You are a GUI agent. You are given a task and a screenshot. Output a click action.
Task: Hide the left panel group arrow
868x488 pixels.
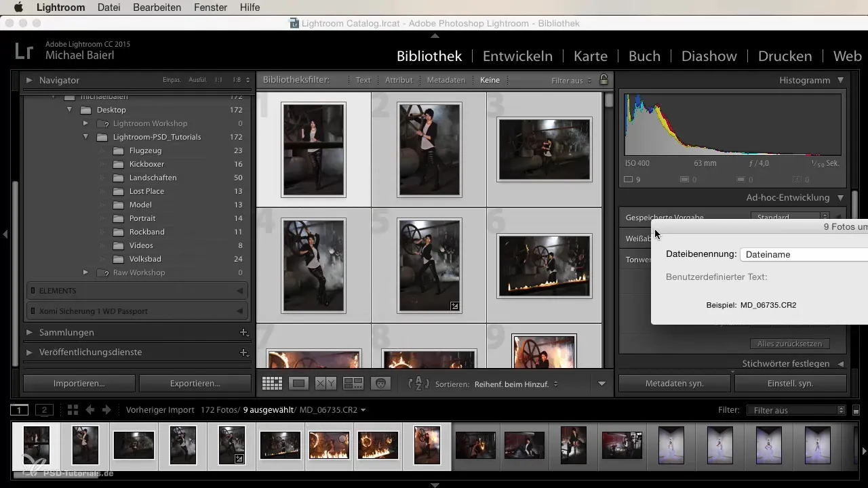5,234
